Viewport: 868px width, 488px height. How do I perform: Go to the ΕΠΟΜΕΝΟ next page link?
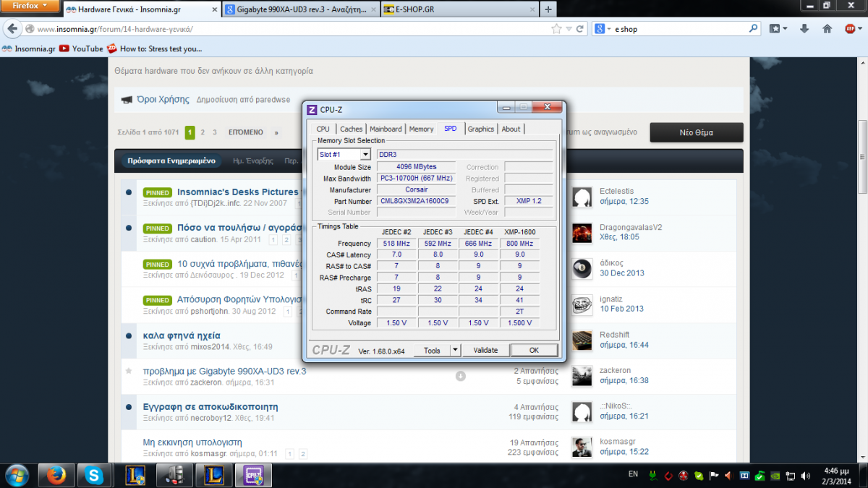(246, 133)
